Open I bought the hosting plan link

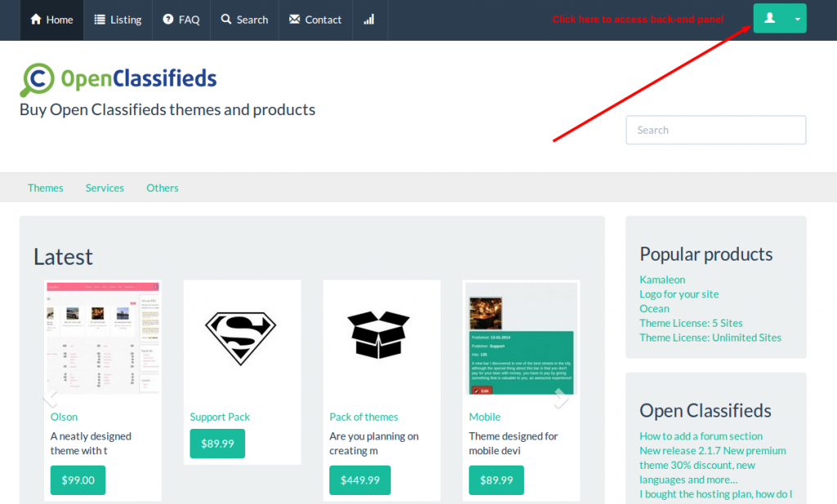tap(716, 494)
